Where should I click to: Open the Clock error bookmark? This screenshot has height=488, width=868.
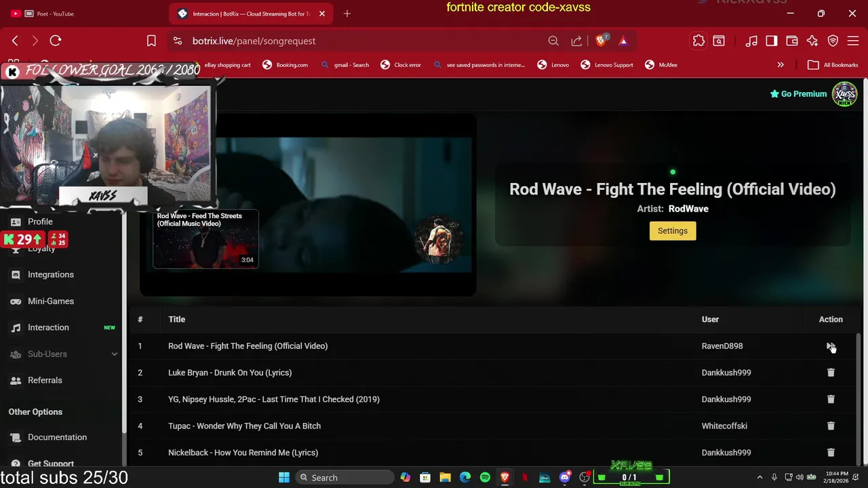(x=401, y=65)
